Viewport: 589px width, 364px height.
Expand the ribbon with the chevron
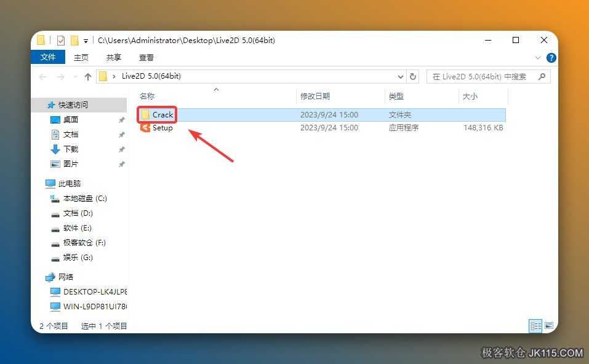(x=537, y=58)
